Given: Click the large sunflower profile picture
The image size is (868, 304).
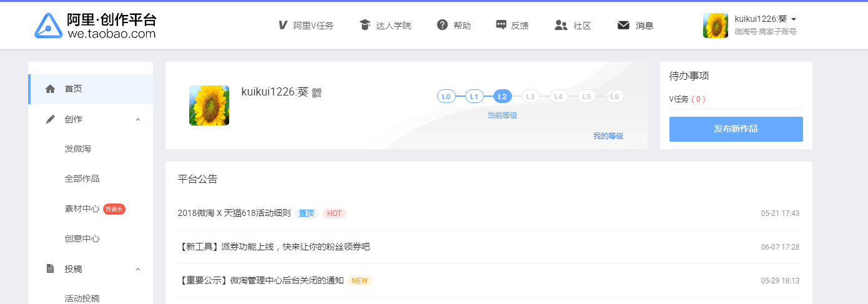Looking at the screenshot, I should point(209,105).
